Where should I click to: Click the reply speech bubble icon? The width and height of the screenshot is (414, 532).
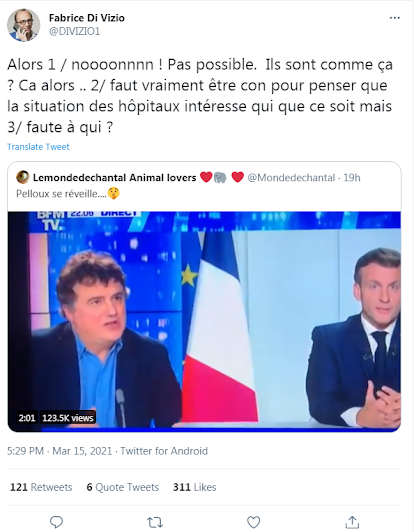click(56, 522)
